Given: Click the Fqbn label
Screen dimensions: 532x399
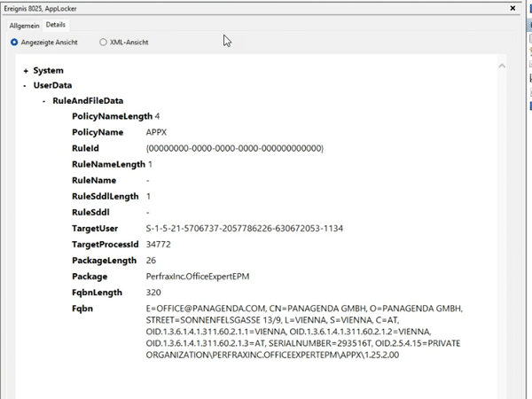Looking at the screenshot, I should coord(82,309).
